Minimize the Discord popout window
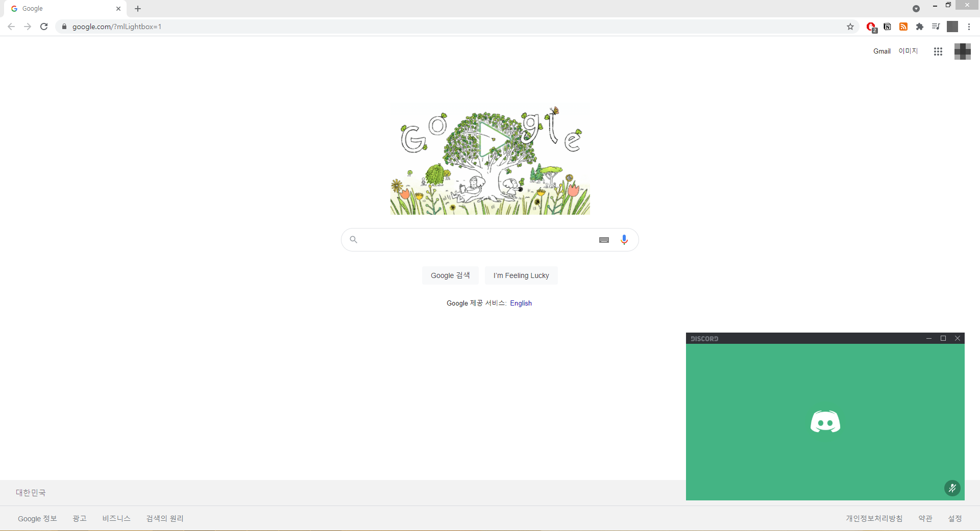 point(929,338)
